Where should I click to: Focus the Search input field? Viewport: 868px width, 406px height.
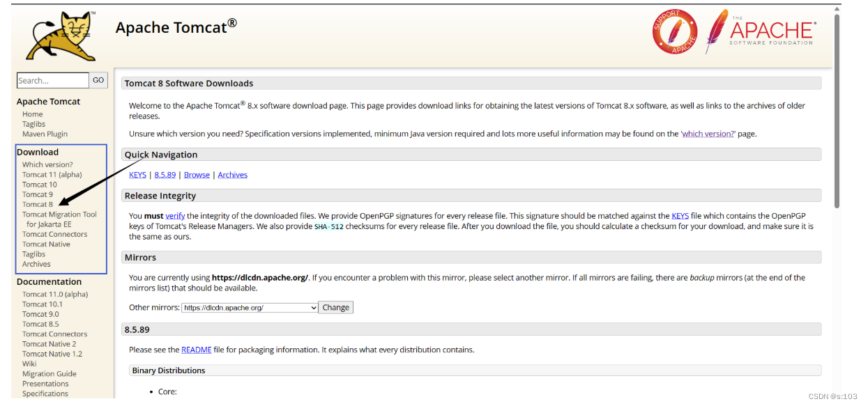53,81
